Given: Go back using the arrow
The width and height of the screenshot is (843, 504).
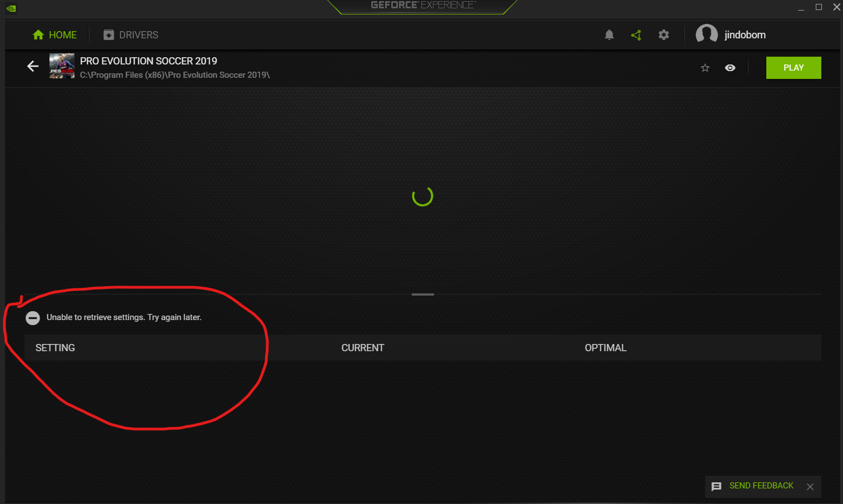Looking at the screenshot, I should pos(33,67).
